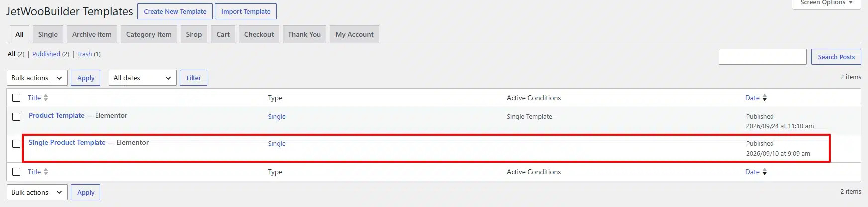Open bottom Bulk actions dropdown
Screen dimensions: 868x207
pyautogui.click(x=37, y=192)
